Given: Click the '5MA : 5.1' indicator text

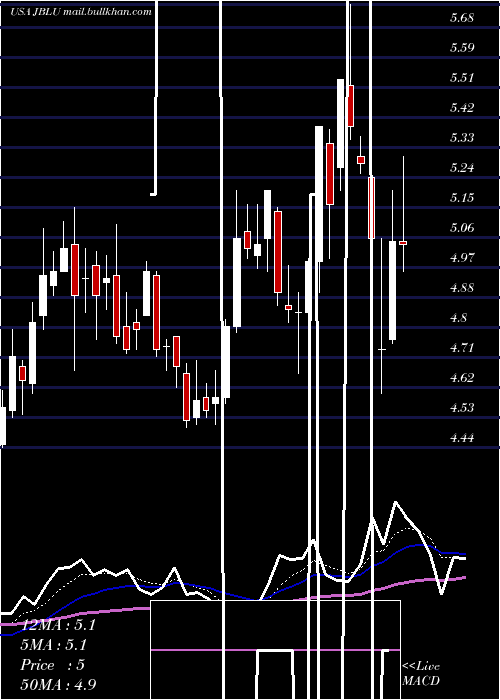Looking at the screenshot, I should tap(54, 645).
